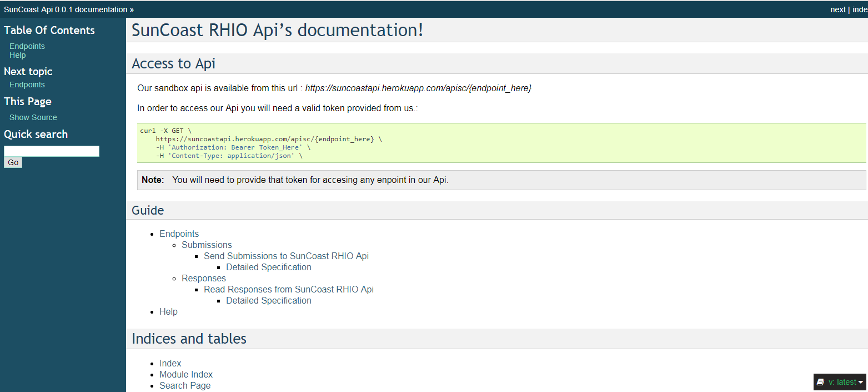Open Send Submissions to SunCoast RHIO Api

coord(286,256)
